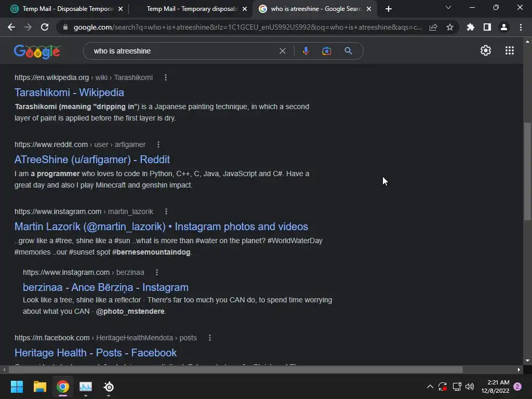The height and width of the screenshot is (399, 532).
Task: Switch to first Temp Mail tab
Action: [67, 9]
